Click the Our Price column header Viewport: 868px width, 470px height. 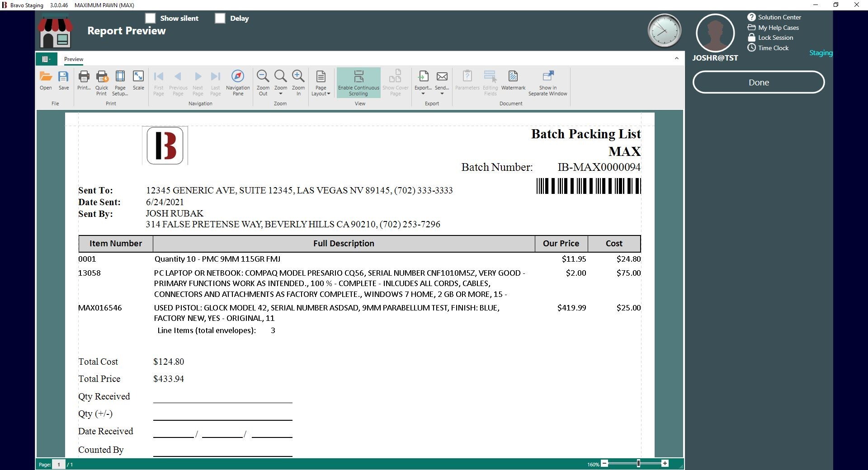(561, 244)
